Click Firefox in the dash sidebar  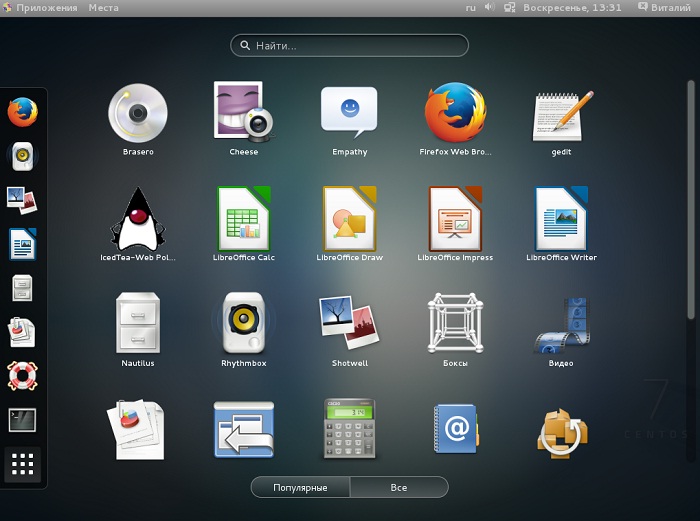[22, 112]
